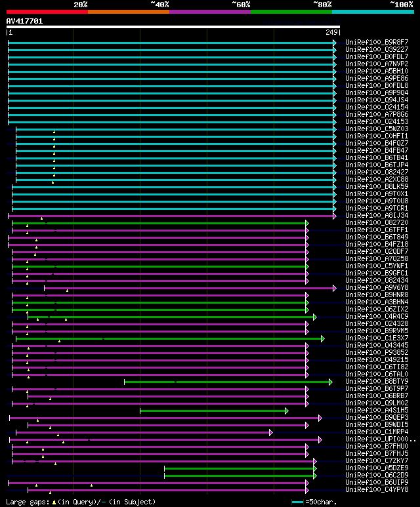Click the UniRef100_O82720 label
This screenshot has height=507, width=420.
point(377,222)
